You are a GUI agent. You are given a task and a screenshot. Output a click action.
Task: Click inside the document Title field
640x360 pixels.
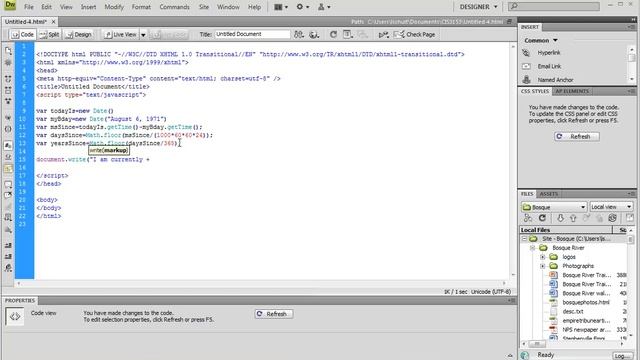pyautogui.click(x=252, y=34)
